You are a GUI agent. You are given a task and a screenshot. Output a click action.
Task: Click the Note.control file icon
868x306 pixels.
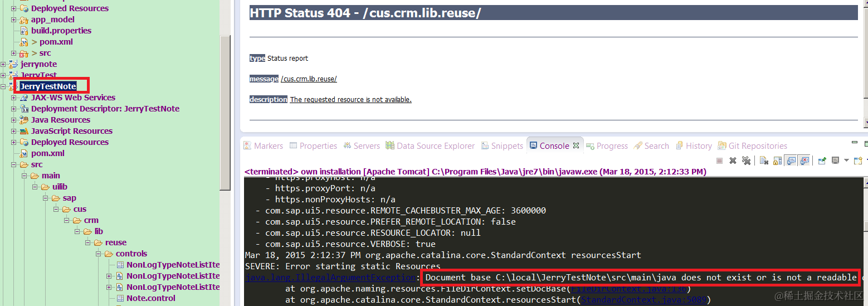coord(120,298)
